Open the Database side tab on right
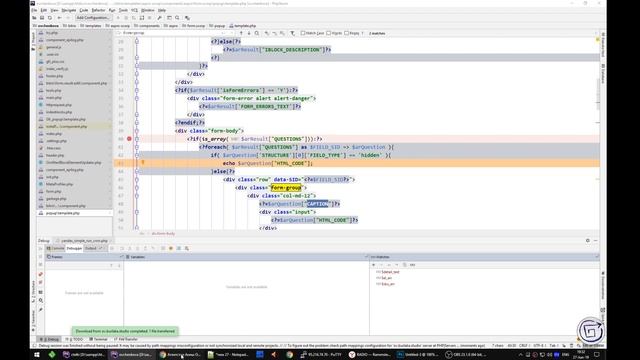 603,73
